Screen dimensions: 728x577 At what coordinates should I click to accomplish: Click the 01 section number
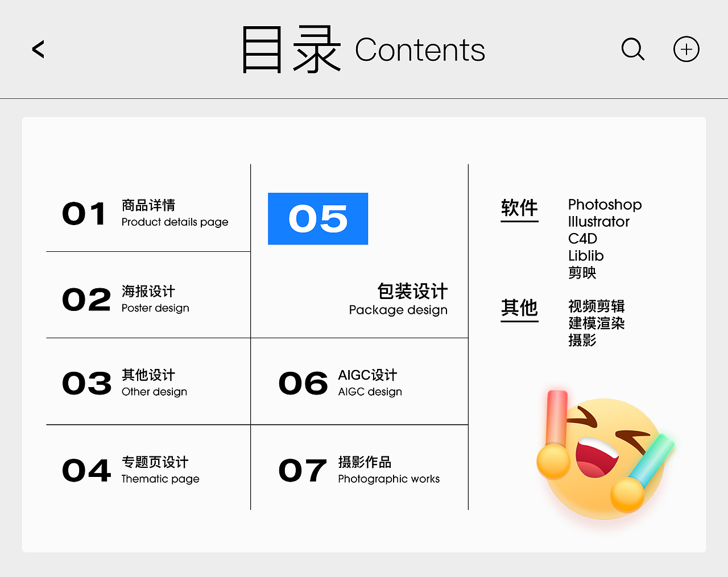84,213
